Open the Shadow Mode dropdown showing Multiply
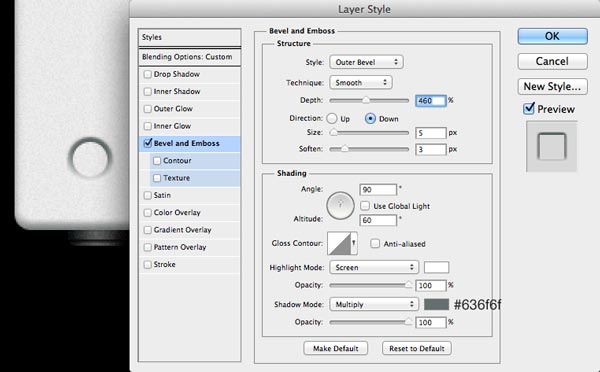 pyautogui.click(x=374, y=304)
